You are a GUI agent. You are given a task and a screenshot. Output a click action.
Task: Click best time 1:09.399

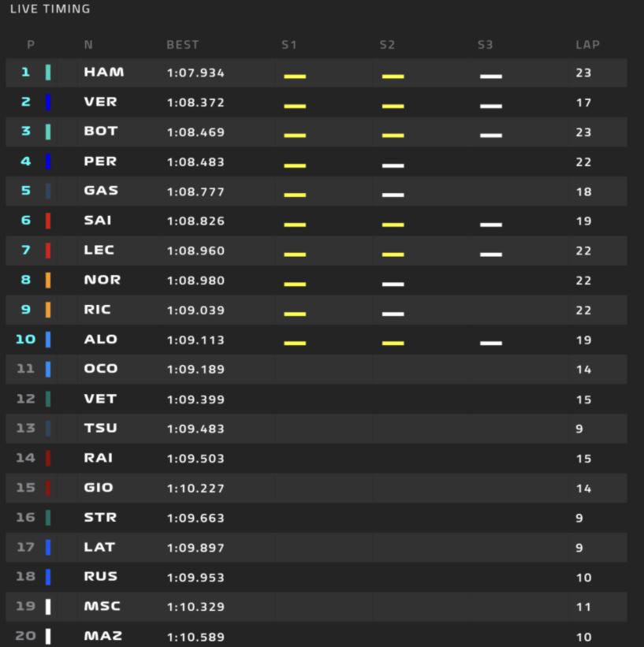point(195,400)
